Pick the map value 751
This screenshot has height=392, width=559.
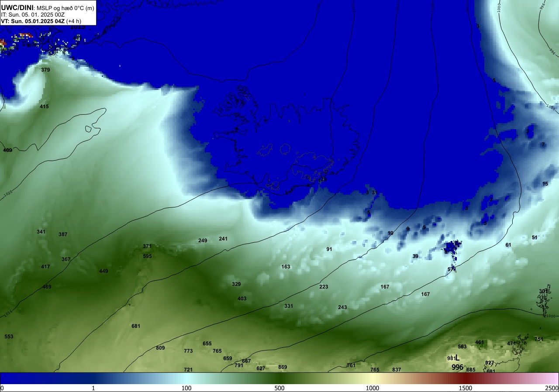(x=539, y=339)
